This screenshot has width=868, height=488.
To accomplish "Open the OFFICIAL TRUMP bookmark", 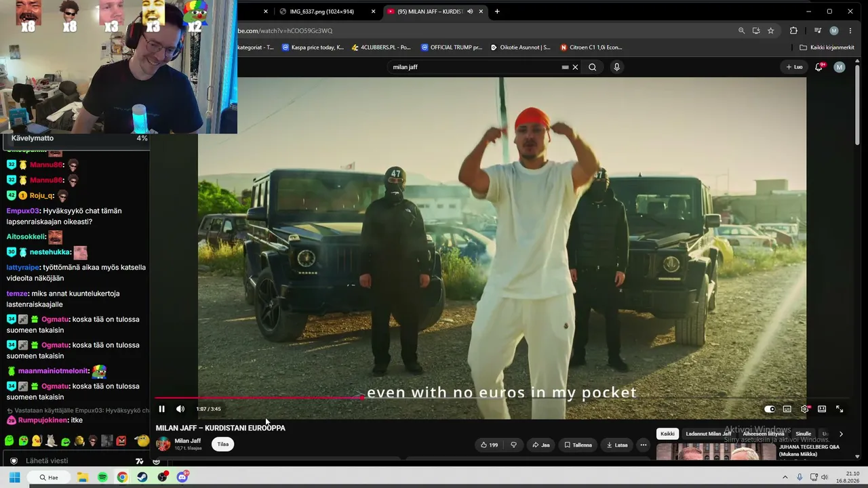I will click(x=452, y=47).
